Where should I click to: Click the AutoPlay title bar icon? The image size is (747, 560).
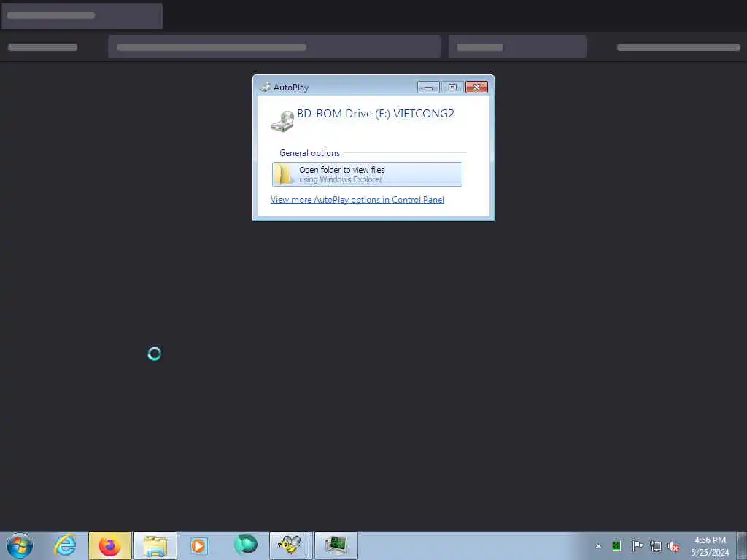(x=265, y=87)
